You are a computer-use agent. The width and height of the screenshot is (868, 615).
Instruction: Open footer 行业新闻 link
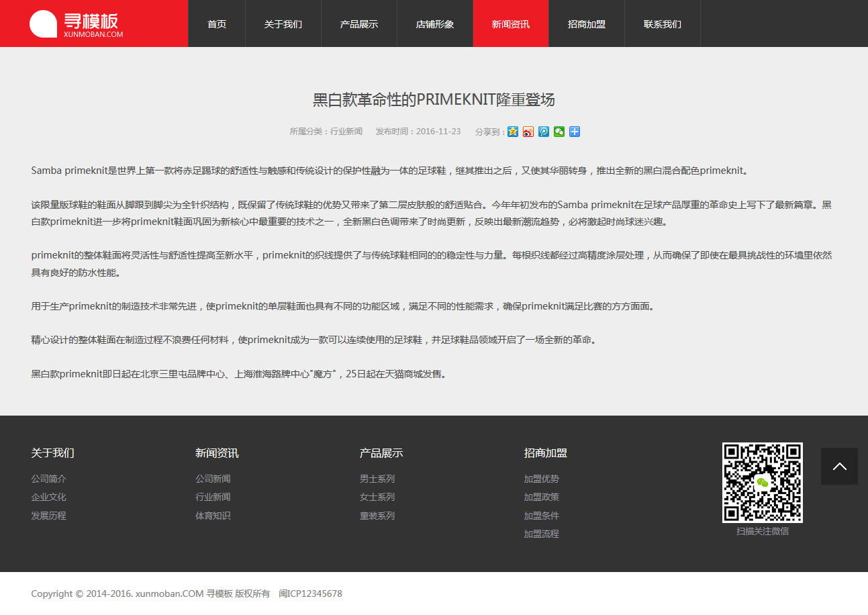pos(213,497)
